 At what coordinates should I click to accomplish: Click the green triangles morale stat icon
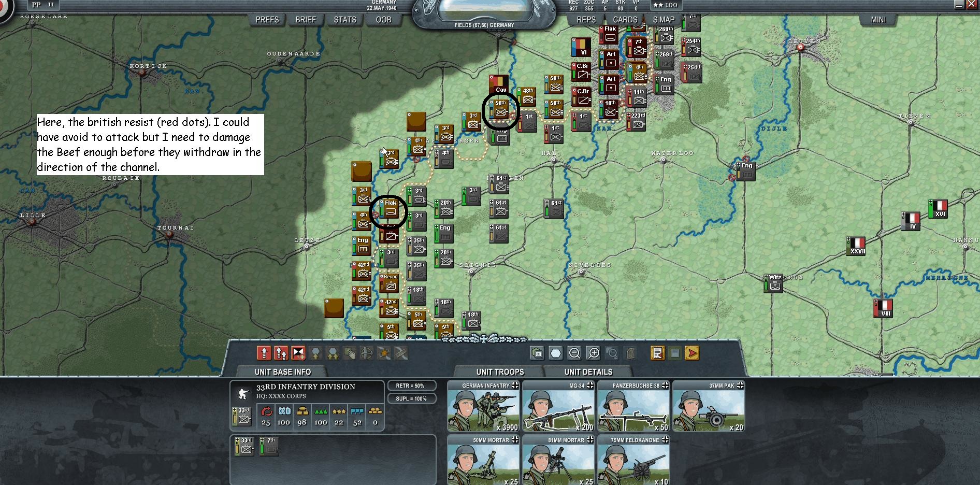(321, 411)
